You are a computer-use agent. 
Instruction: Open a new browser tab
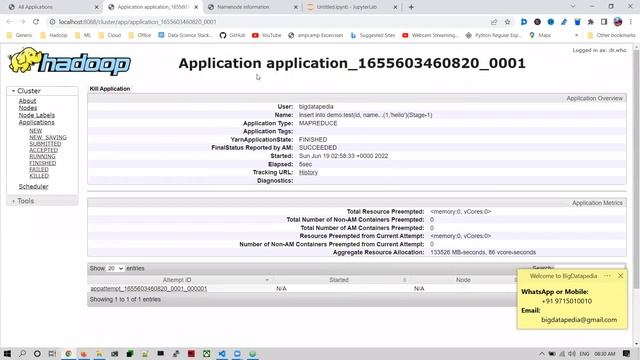pos(411,7)
